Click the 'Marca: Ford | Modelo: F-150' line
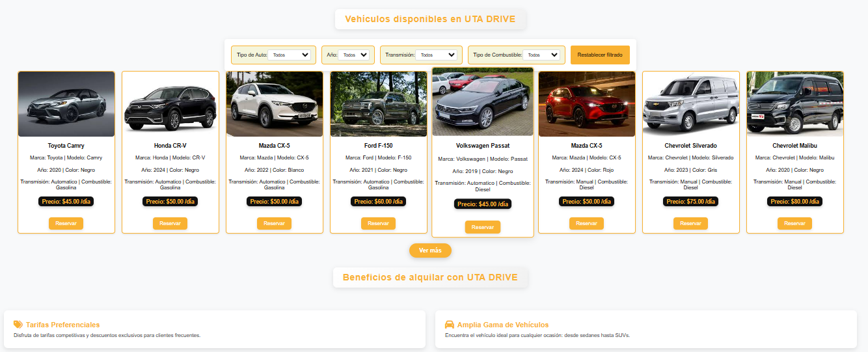Screen dimensions: 868x352 pos(378,157)
